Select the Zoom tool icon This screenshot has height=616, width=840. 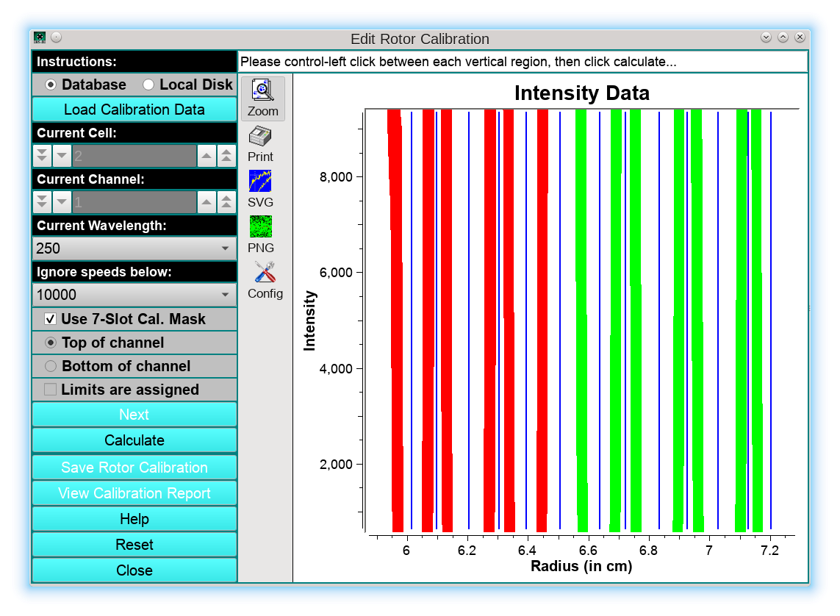click(x=262, y=98)
